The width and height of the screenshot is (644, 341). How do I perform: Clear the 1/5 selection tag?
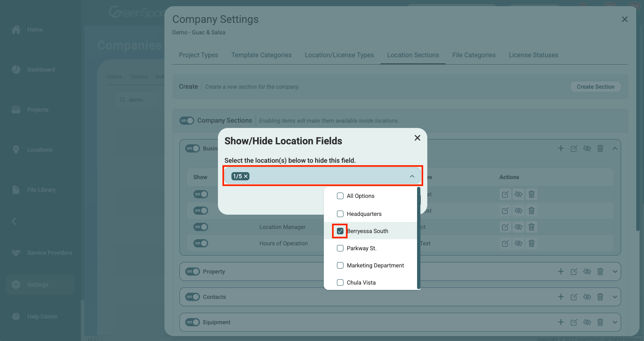point(246,176)
